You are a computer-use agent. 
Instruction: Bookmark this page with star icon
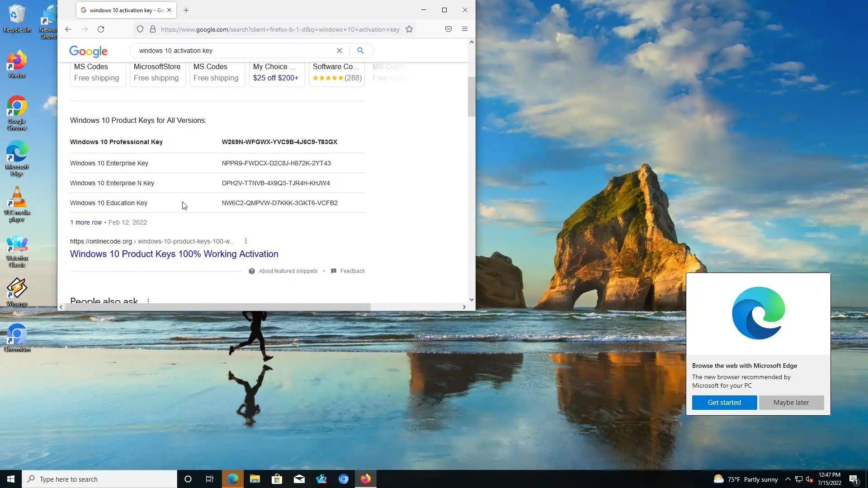[x=409, y=29]
